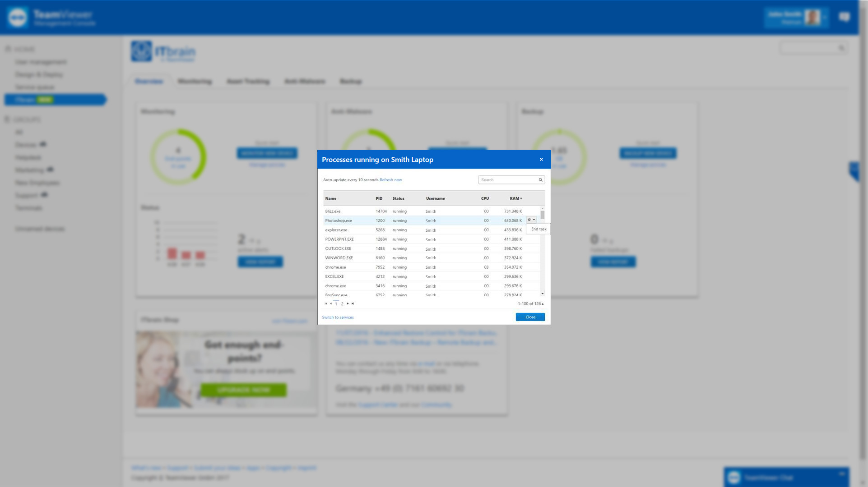Sort the list by Name column

(x=331, y=198)
